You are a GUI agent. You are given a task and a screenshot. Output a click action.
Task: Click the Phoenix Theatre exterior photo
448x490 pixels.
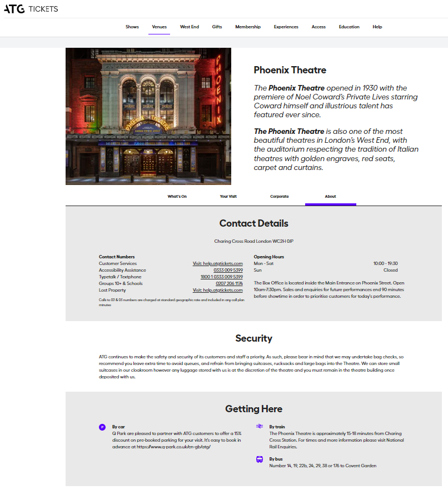click(x=148, y=116)
